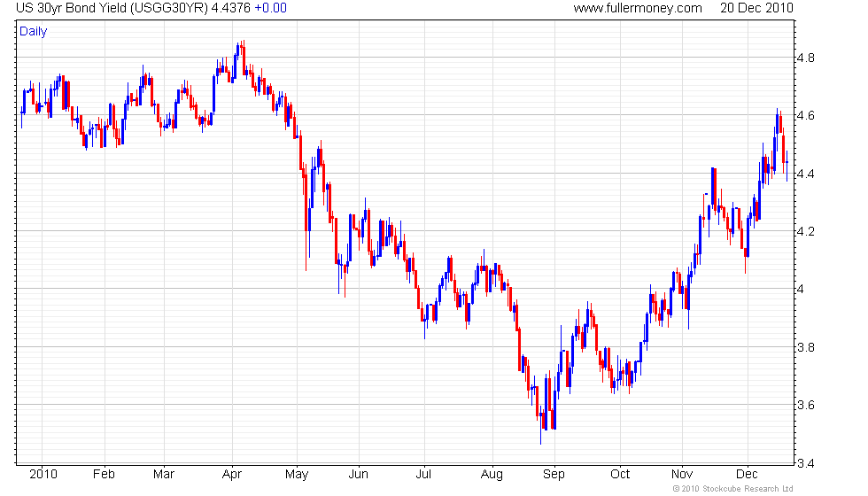This screenshot has height=496, width=868.
Task: Select the 'Nov' x-axis label
Action: 682,475
